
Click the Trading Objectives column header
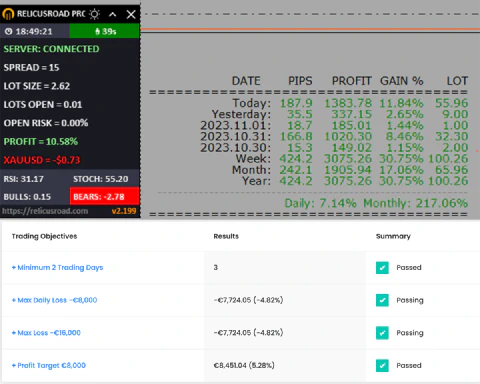[x=44, y=236]
